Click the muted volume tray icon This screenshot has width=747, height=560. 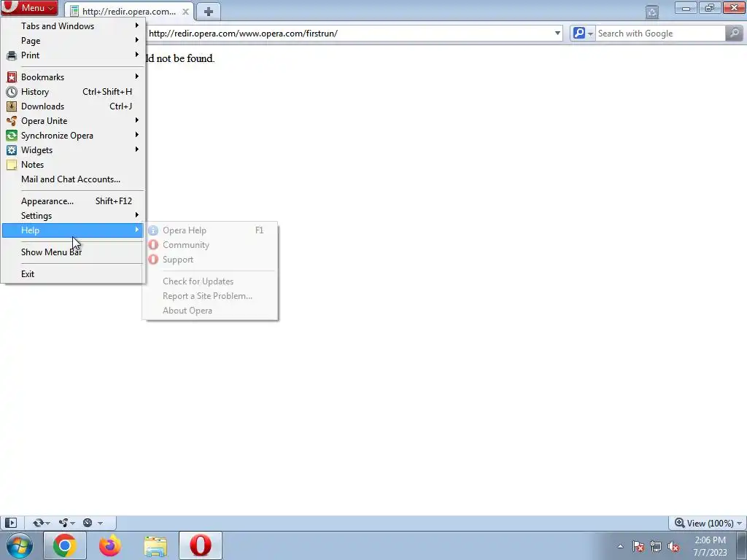673,547
